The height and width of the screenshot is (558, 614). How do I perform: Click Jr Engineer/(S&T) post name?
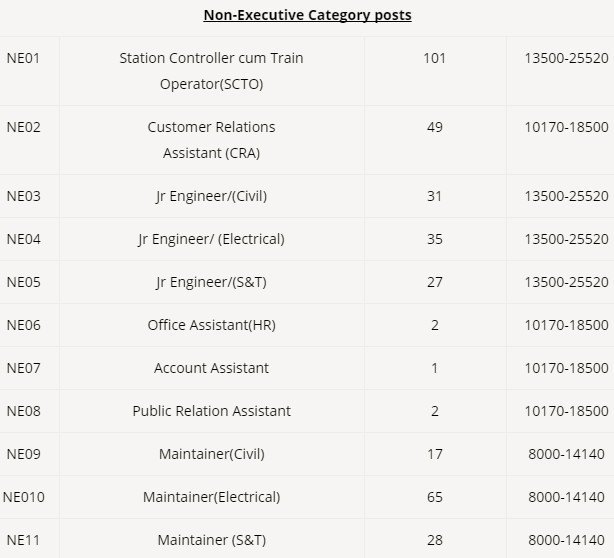211,282
